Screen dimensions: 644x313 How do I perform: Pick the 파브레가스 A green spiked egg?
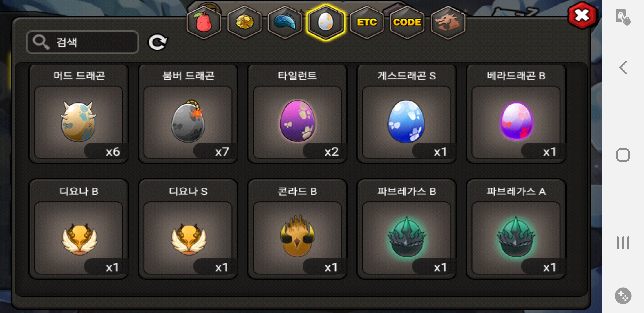pos(516,229)
